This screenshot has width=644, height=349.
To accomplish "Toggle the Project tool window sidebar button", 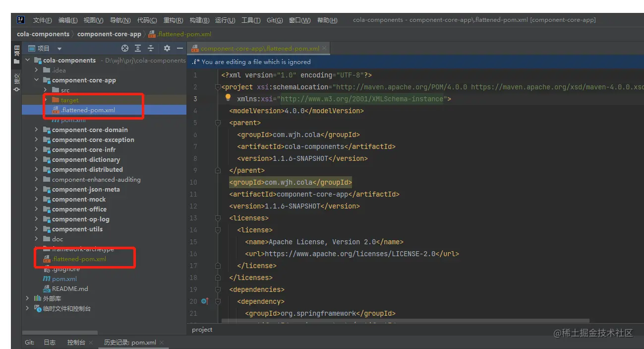I will (x=17, y=54).
